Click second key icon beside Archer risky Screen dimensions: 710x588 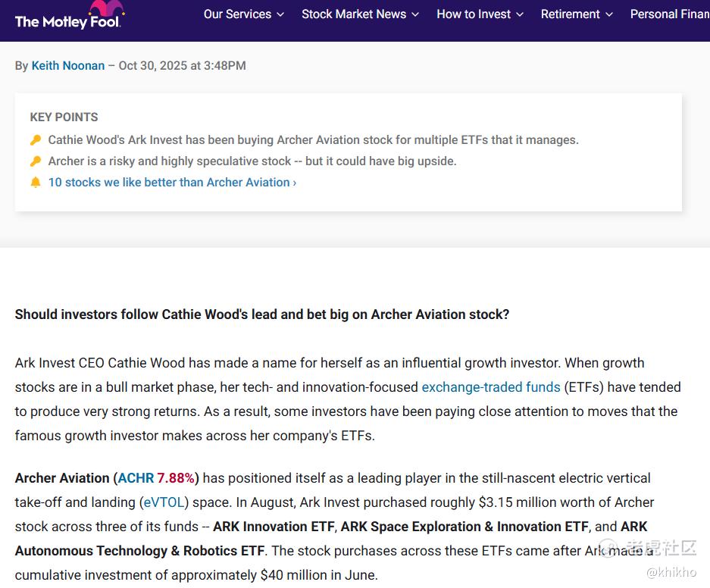(x=36, y=161)
